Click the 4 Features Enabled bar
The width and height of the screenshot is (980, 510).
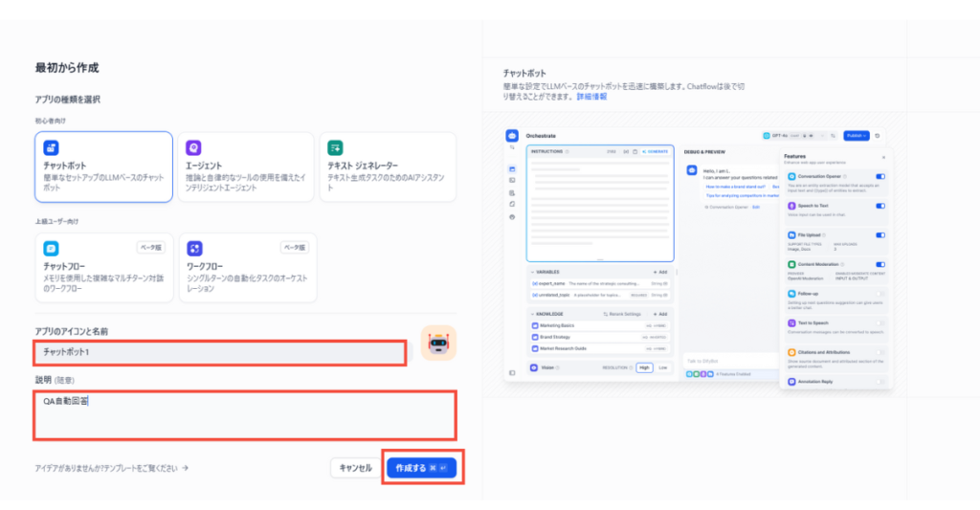coord(731,374)
